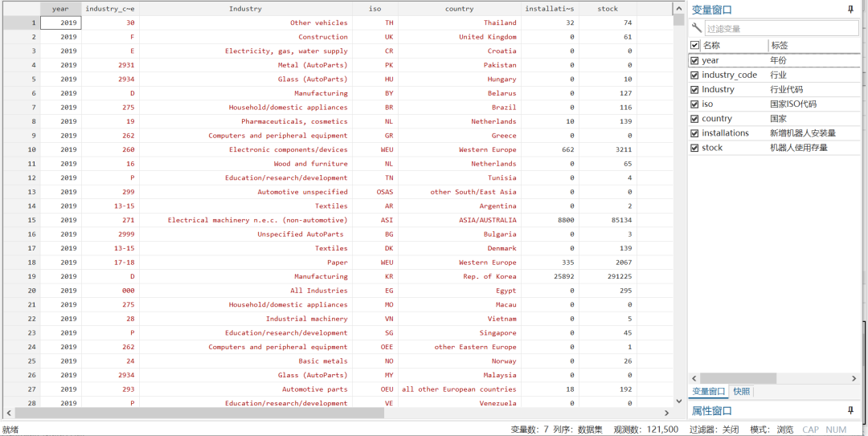Click the 国家ISO代码 label

pos(793,104)
